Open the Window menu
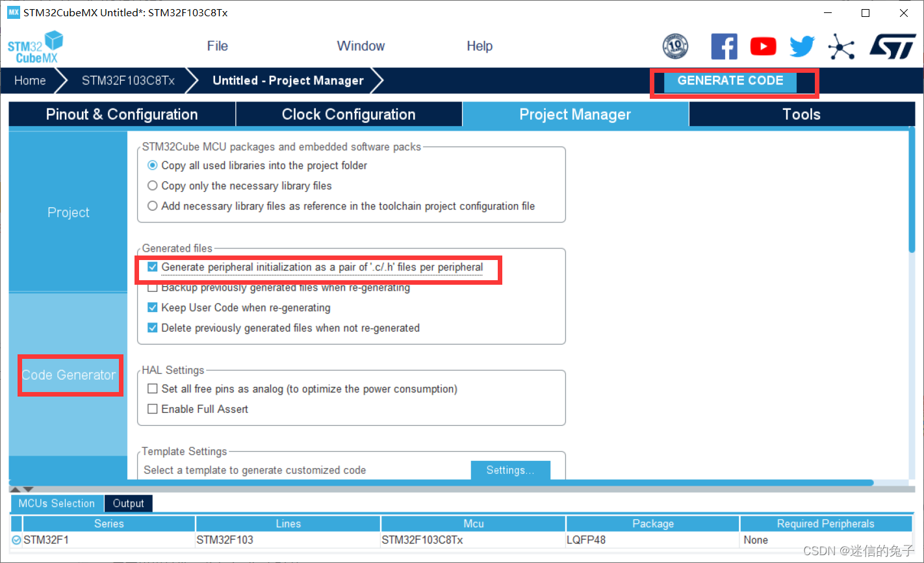The width and height of the screenshot is (924, 563). [x=361, y=46]
